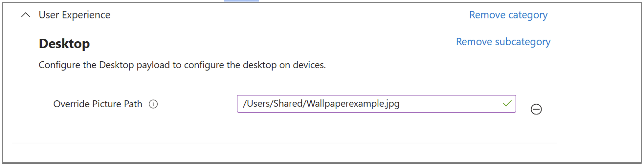Focus the Override Picture Path text field
Screen dimensions: 644x165
(x=370, y=104)
